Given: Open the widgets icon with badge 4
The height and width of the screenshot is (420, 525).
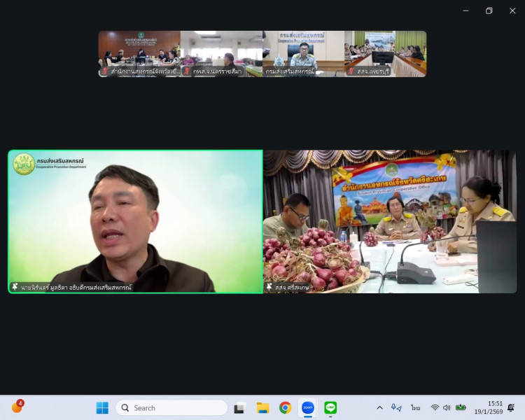Looking at the screenshot, I should tap(17, 407).
